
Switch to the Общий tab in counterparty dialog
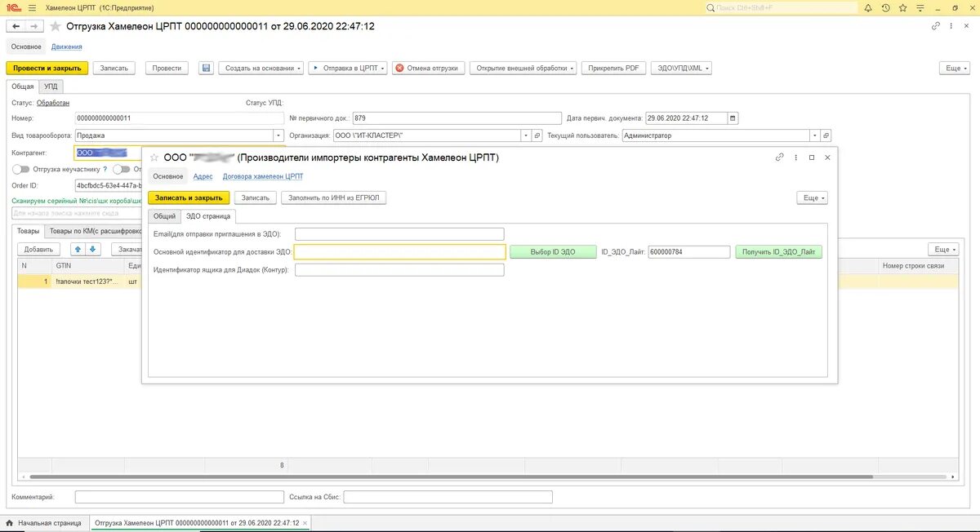tap(165, 216)
